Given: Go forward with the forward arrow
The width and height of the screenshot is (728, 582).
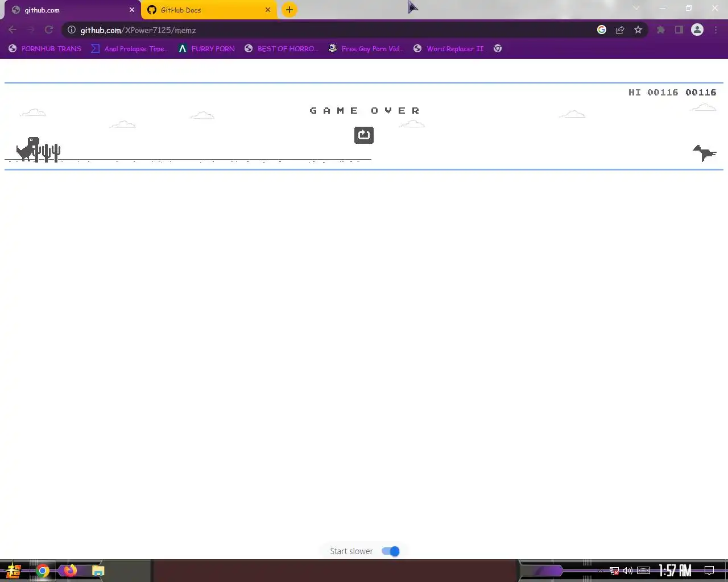Looking at the screenshot, I should 31,30.
